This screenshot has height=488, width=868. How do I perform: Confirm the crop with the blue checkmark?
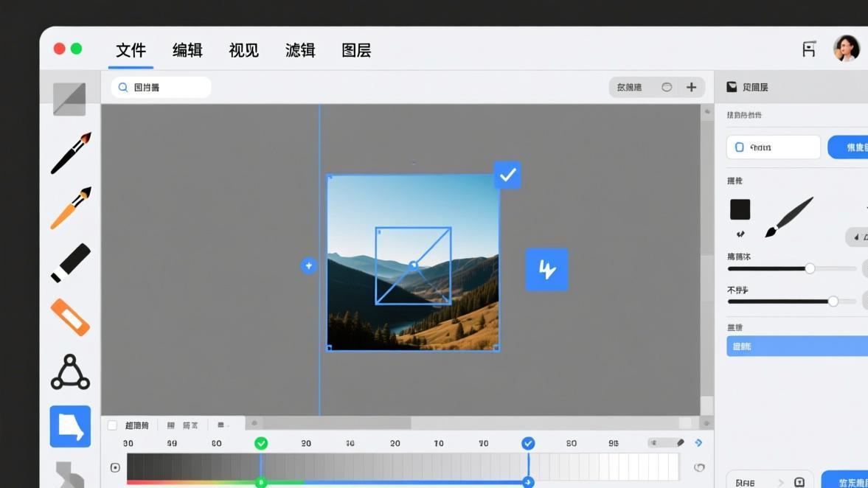pos(507,175)
